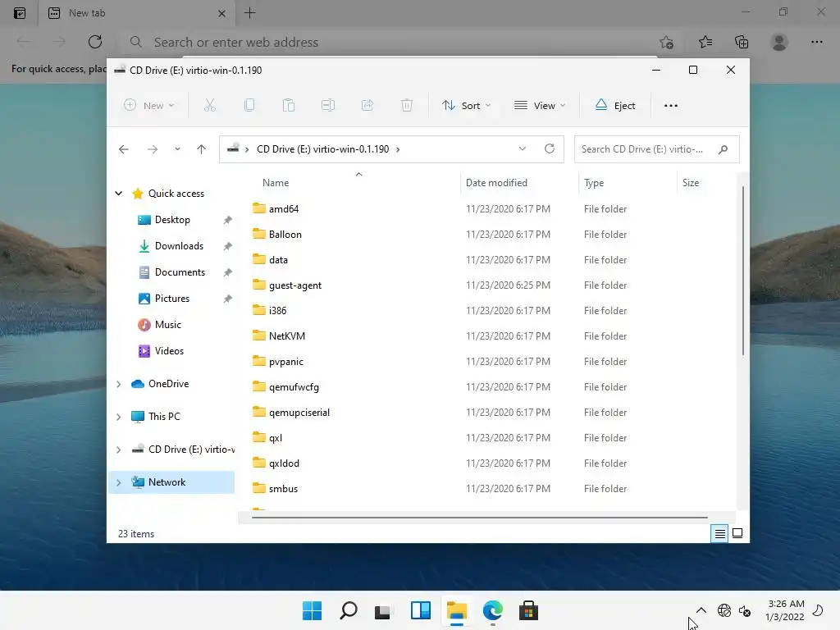Click the Delete trash can icon
Image resolution: width=840 pixels, height=630 pixels.
(x=407, y=106)
